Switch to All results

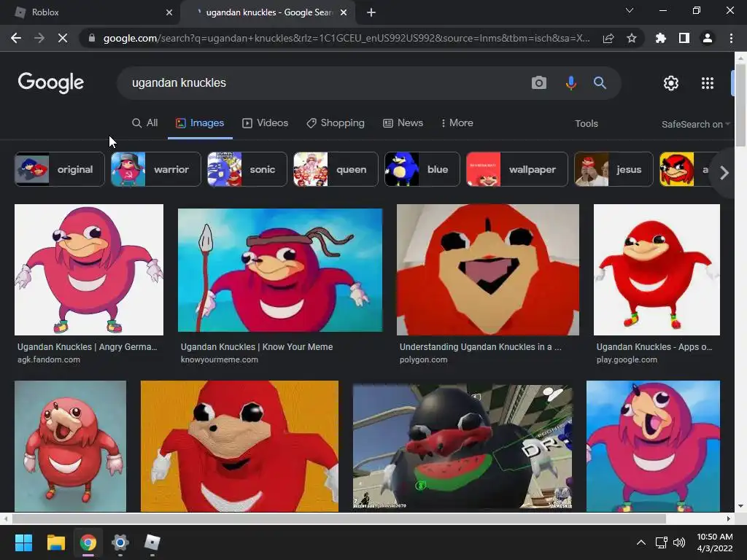145,122
